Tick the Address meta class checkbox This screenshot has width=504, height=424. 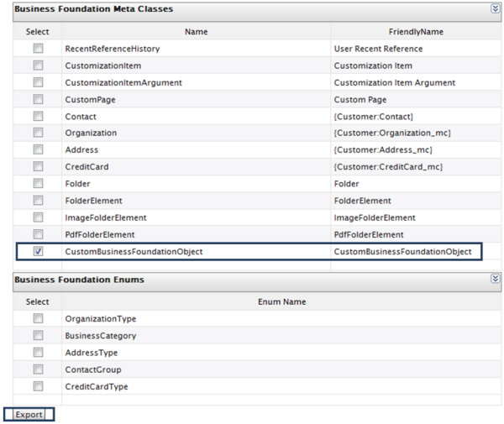click(38, 149)
